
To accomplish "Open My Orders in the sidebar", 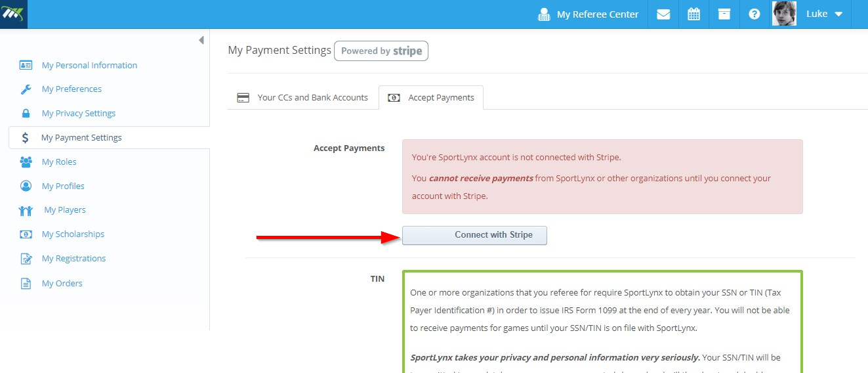I will [62, 284].
